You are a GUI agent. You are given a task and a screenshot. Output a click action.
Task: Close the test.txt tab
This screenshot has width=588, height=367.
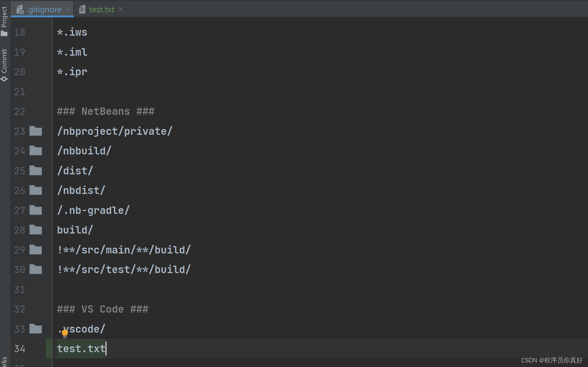[120, 9]
